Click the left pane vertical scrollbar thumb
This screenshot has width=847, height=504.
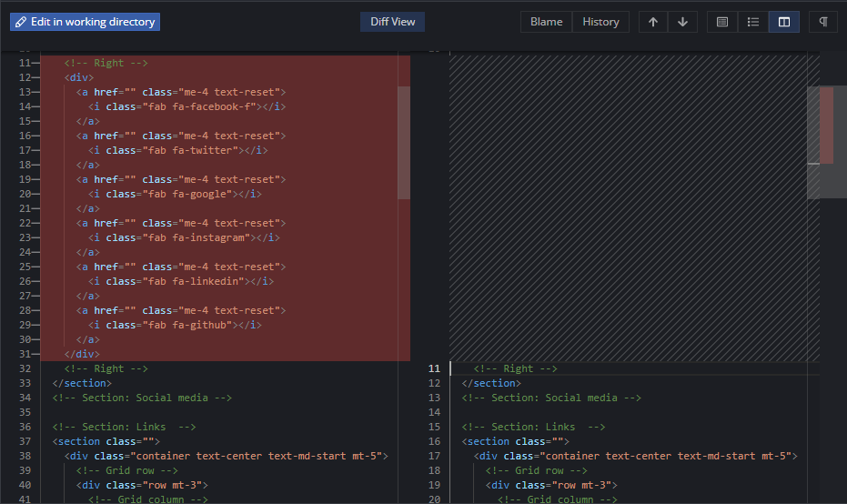pyautogui.click(x=404, y=143)
